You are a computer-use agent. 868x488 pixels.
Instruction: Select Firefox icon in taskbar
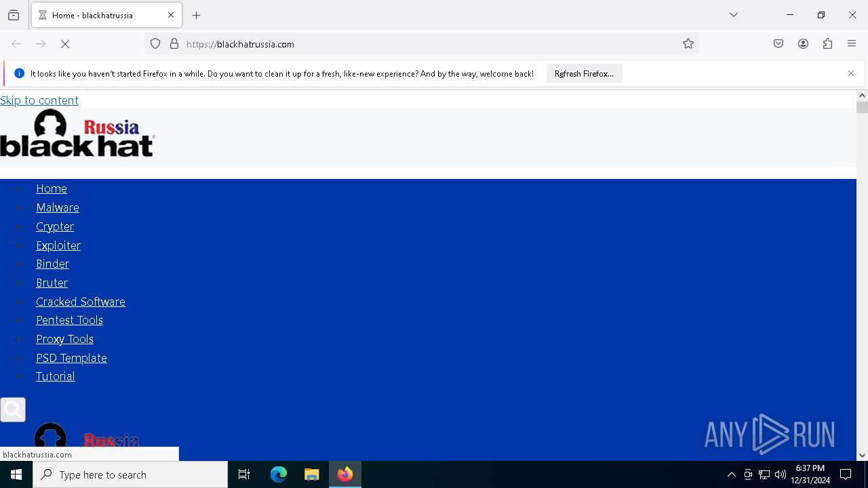(x=345, y=474)
